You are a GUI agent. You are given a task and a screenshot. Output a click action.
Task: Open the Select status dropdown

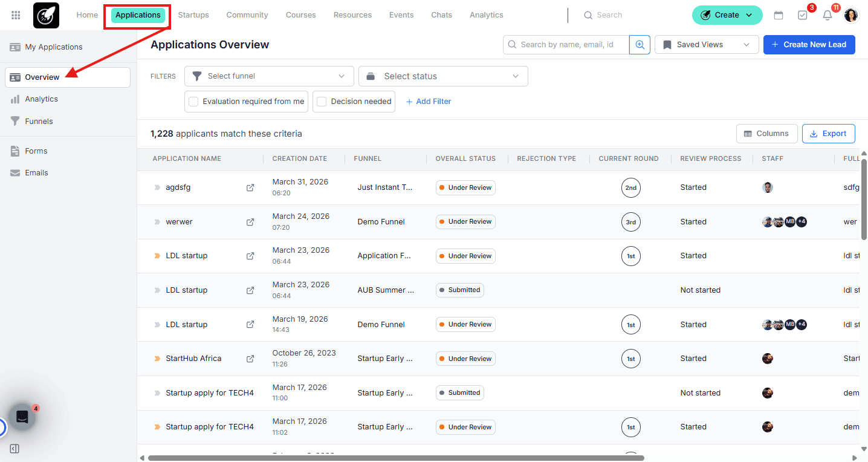[443, 76]
